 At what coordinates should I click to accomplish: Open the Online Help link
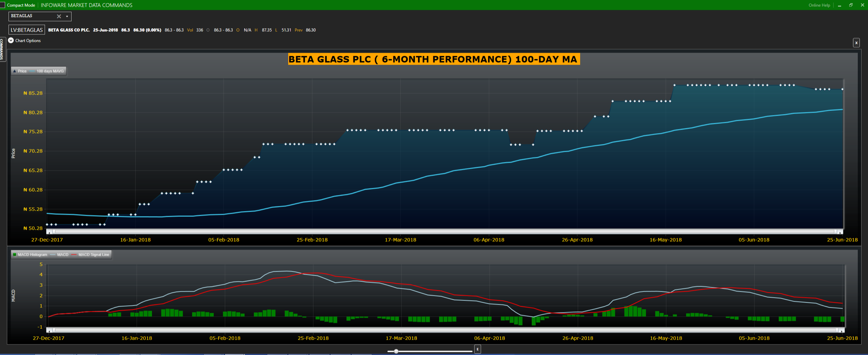coord(819,5)
